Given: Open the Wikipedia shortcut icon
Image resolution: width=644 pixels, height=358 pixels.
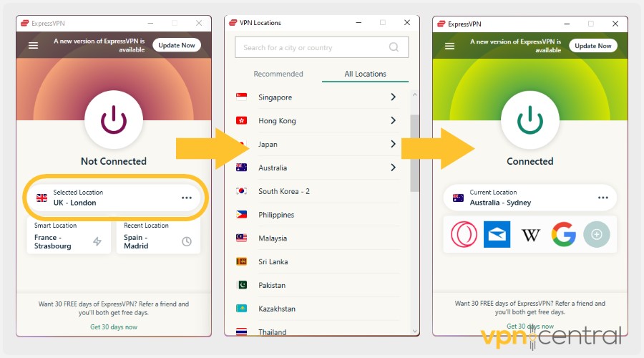Looking at the screenshot, I should click(530, 235).
